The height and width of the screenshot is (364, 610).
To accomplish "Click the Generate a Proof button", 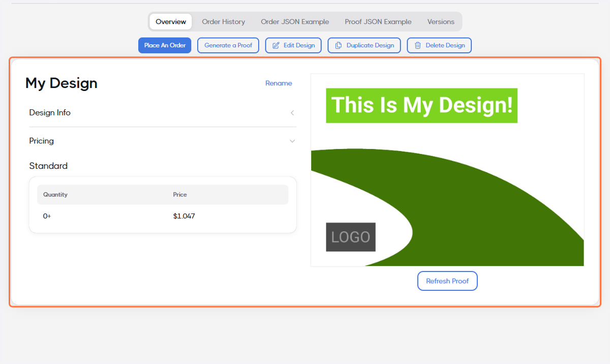I will pyautogui.click(x=228, y=45).
